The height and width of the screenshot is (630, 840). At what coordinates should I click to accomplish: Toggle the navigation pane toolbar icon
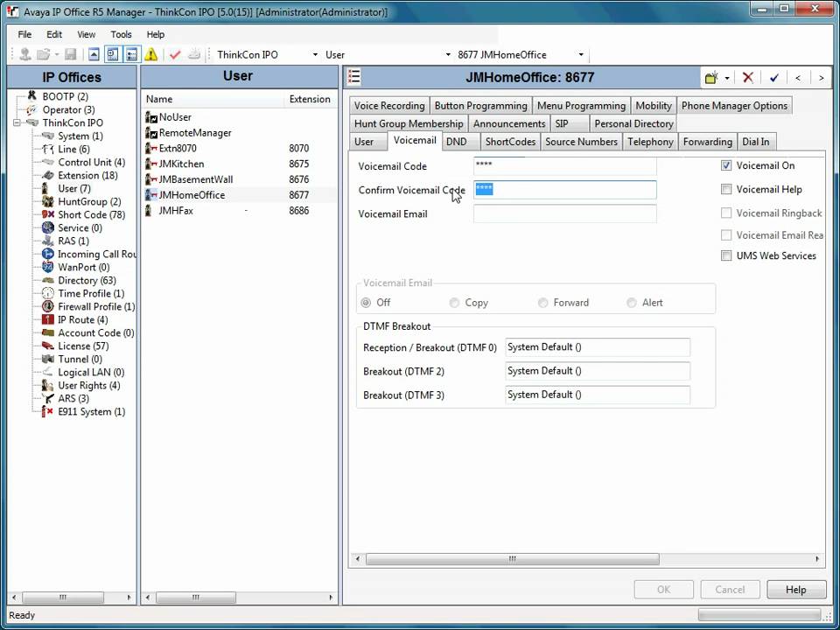pos(113,54)
